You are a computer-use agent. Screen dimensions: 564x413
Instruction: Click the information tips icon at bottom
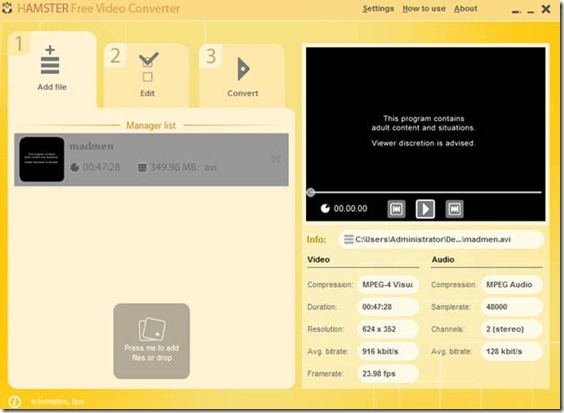point(15,401)
